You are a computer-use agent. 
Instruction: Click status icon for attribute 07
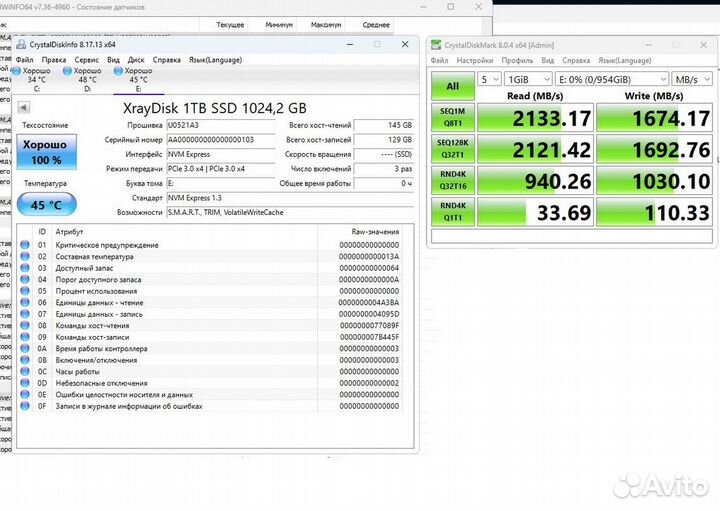coord(25,314)
